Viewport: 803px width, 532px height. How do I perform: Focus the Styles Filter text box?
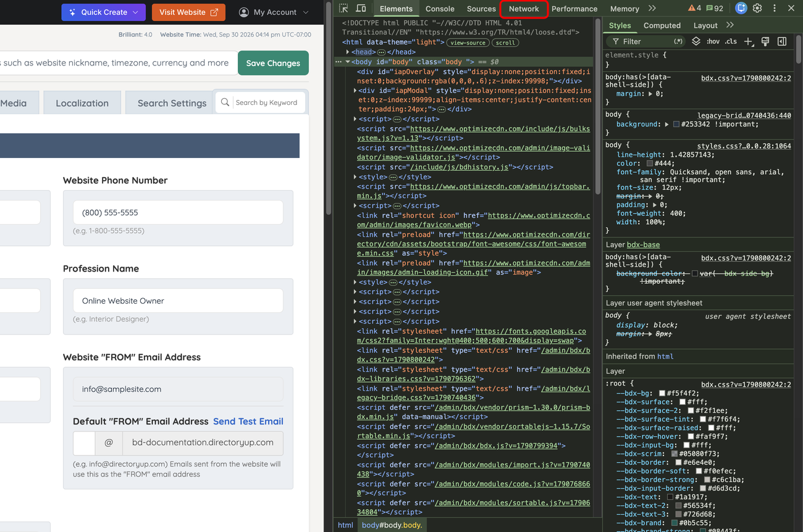[646, 41]
